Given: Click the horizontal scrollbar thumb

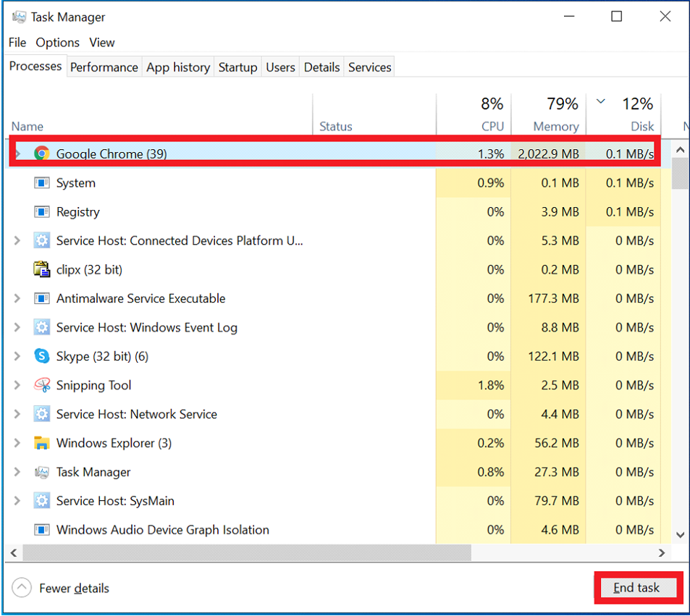Looking at the screenshot, I should [247, 552].
